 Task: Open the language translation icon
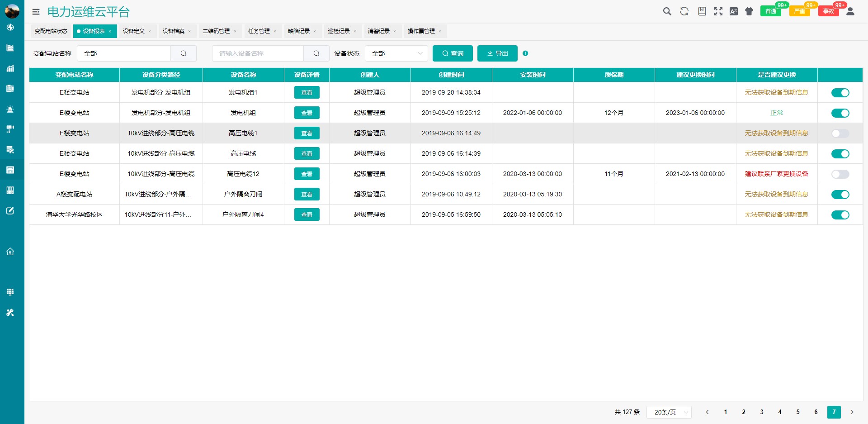tap(733, 11)
